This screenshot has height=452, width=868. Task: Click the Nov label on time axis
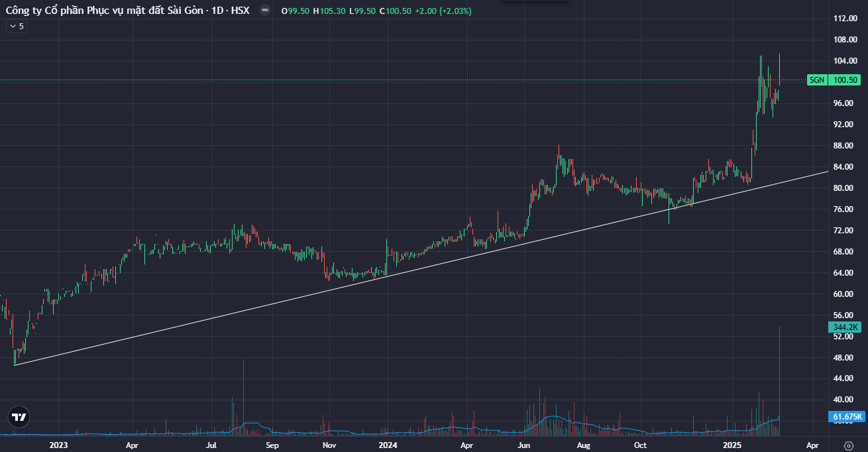329,445
